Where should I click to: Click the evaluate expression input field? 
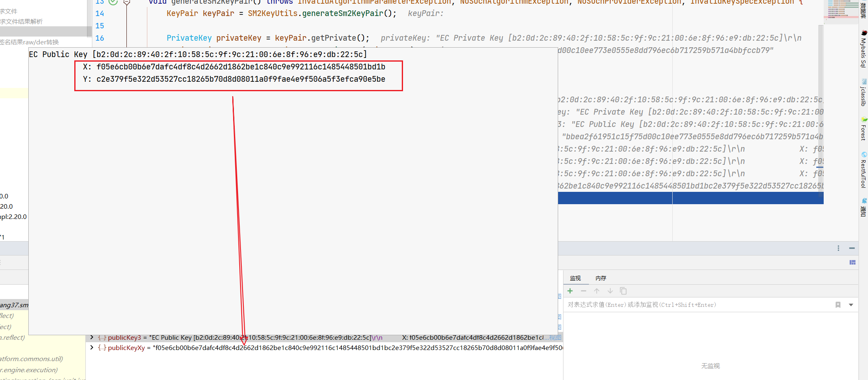point(698,305)
